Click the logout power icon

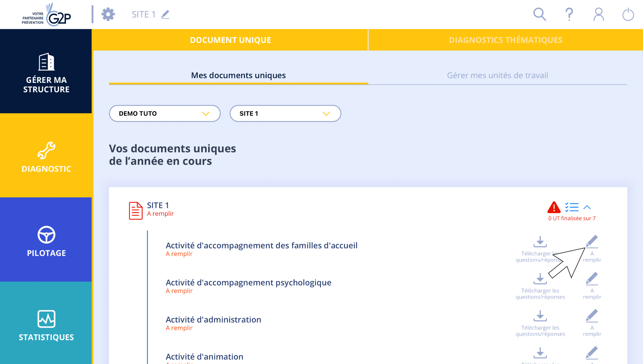tap(628, 14)
